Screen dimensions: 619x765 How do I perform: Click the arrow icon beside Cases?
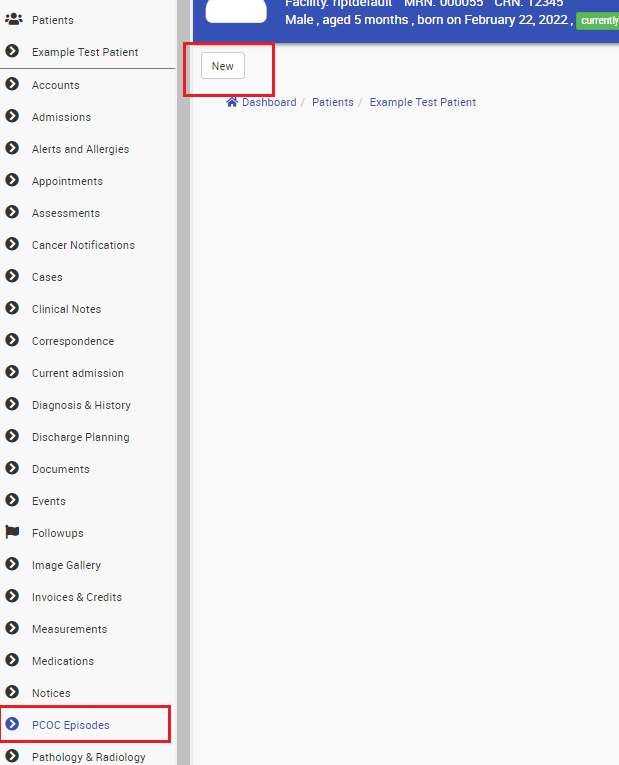(x=12, y=276)
